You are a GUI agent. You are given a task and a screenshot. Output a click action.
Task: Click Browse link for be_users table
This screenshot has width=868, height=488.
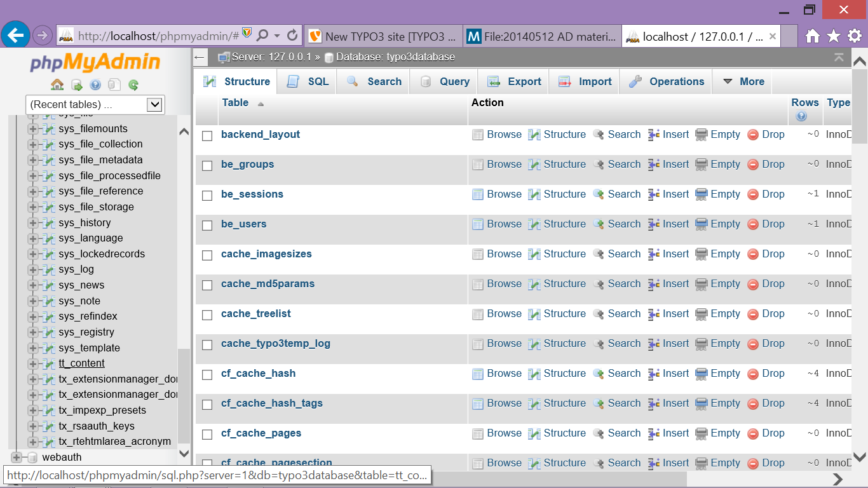(x=504, y=224)
